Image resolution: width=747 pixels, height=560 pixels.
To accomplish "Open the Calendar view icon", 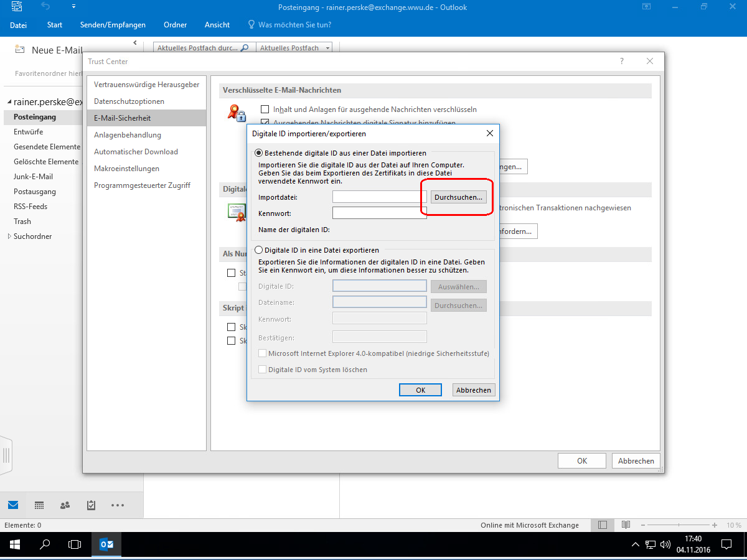I will (39, 505).
